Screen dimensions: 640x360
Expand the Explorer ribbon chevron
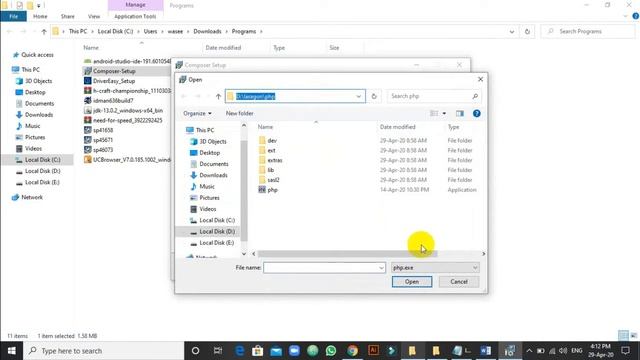(625, 16)
